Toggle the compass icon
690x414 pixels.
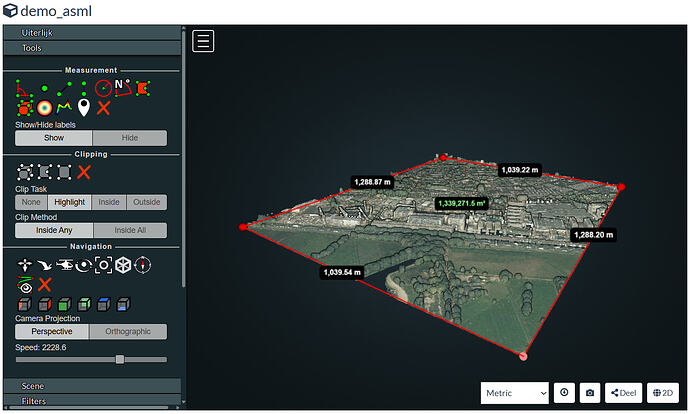[x=143, y=265]
